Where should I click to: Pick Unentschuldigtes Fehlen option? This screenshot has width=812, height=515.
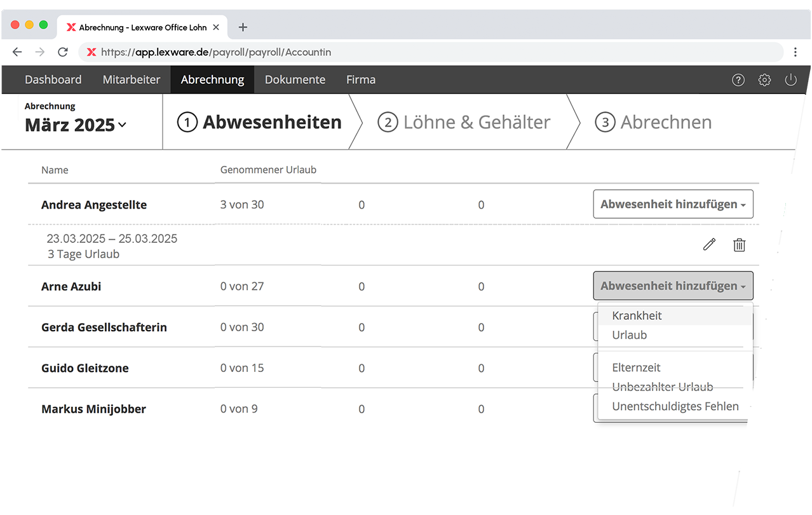675,406
